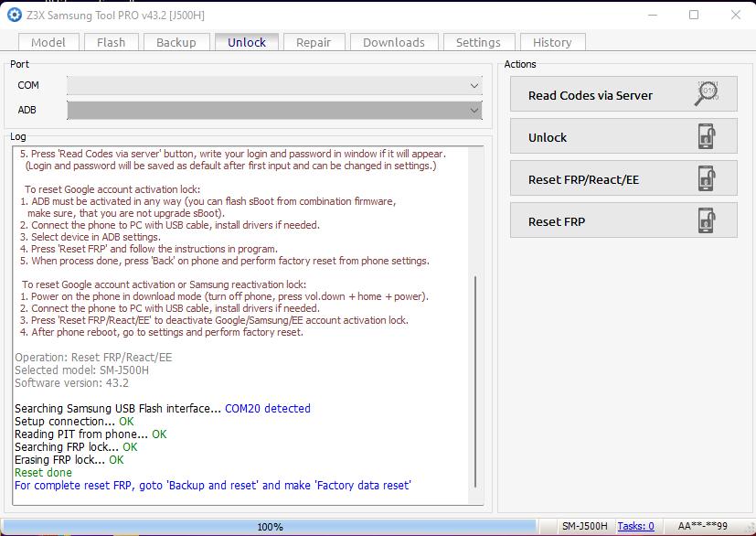
Task: Close the Z3X Samsung Tool window
Action: [736, 15]
